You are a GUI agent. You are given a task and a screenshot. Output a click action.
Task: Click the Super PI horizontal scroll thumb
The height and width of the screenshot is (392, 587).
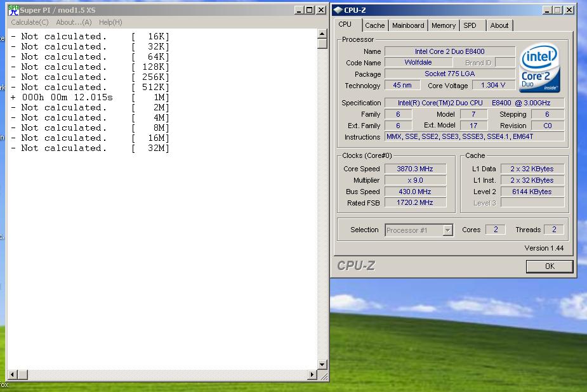pos(22,374)
